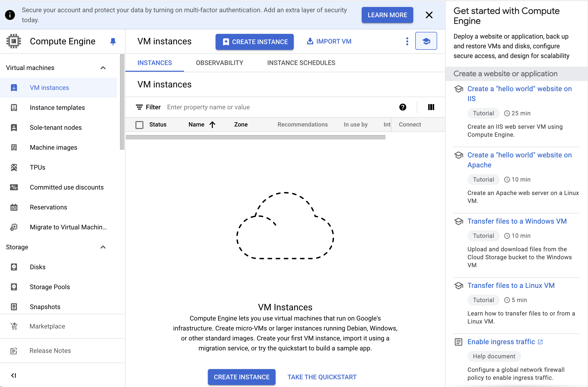Click the Status column header

(x=158, y=125)
